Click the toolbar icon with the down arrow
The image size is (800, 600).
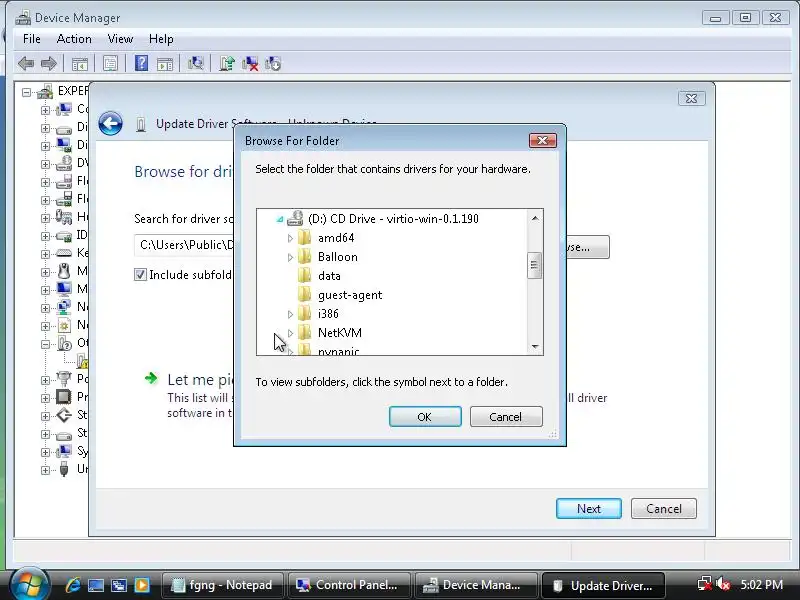coord(273,63)
